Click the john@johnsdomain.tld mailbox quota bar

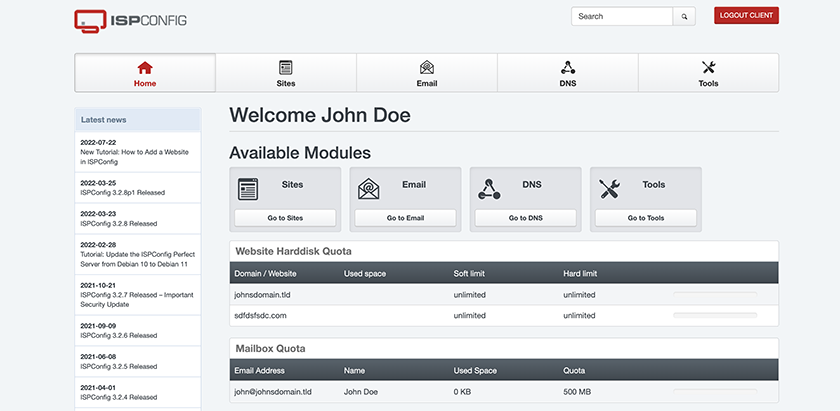715,392
